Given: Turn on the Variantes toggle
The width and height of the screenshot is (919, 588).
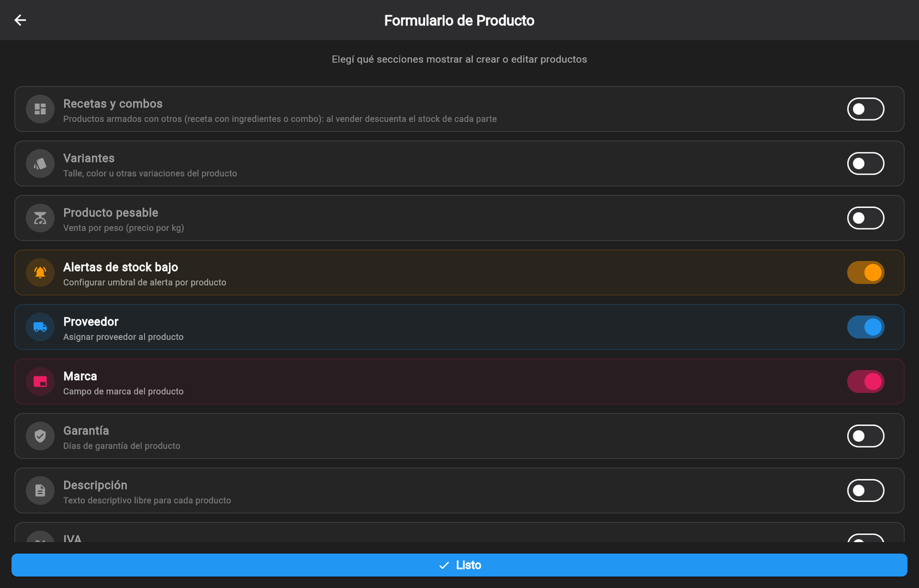Looking at the screenshot, I should (865, 164).
